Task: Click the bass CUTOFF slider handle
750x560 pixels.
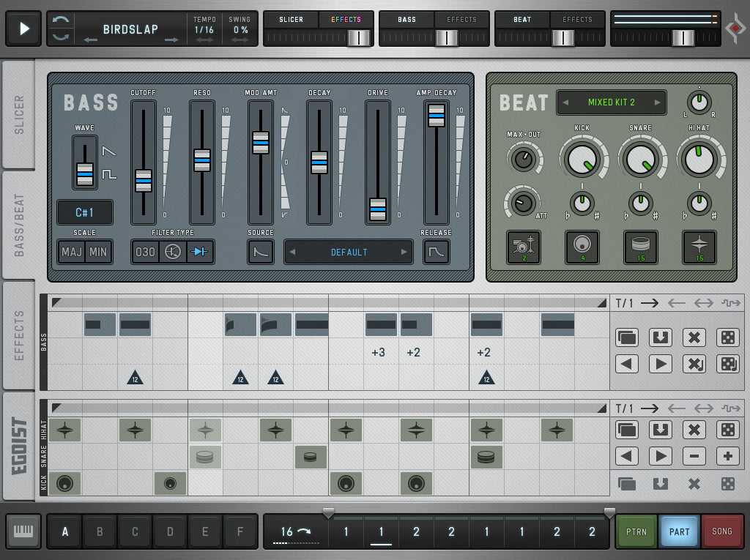Action: (x=144, y=180)
